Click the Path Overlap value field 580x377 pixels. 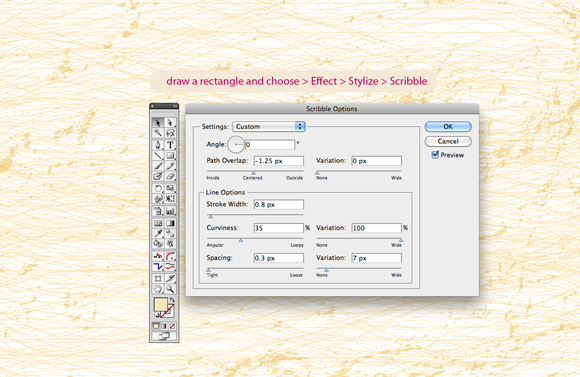coord(279,161)
